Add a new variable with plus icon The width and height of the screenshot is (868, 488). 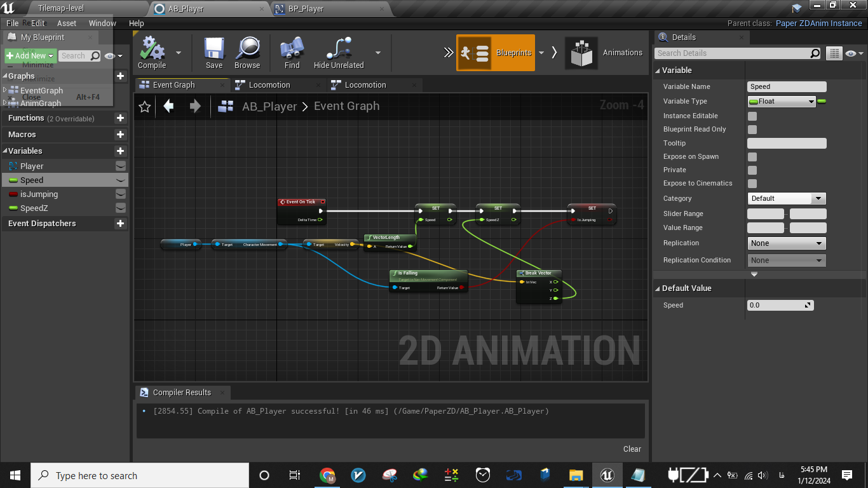point(120,151)
